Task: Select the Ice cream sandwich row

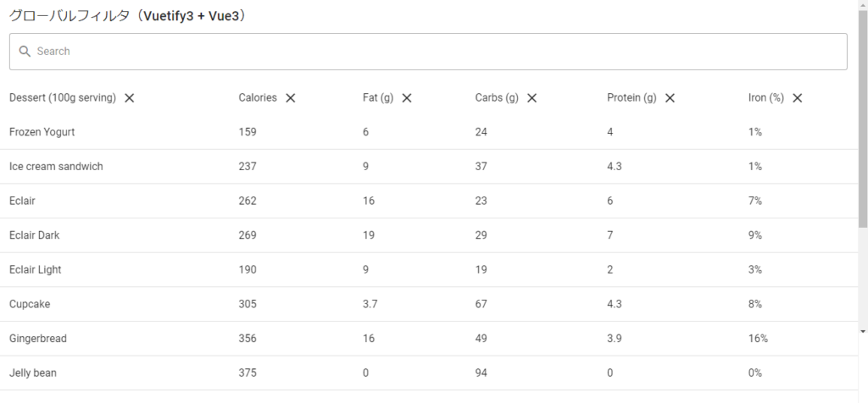Action: coord(429,167)
